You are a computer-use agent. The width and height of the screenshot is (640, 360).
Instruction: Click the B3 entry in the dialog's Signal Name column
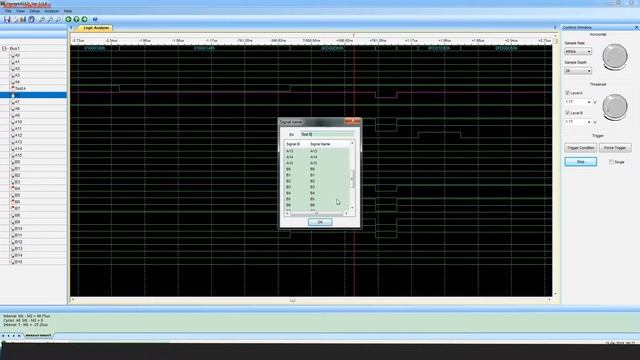pyautogui.click(x=312, y=187)
